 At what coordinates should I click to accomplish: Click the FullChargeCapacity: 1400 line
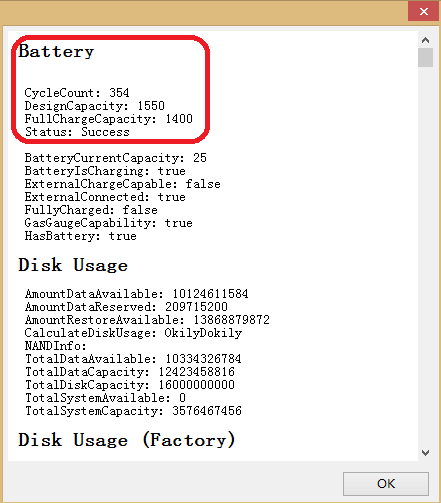(108, 119)
